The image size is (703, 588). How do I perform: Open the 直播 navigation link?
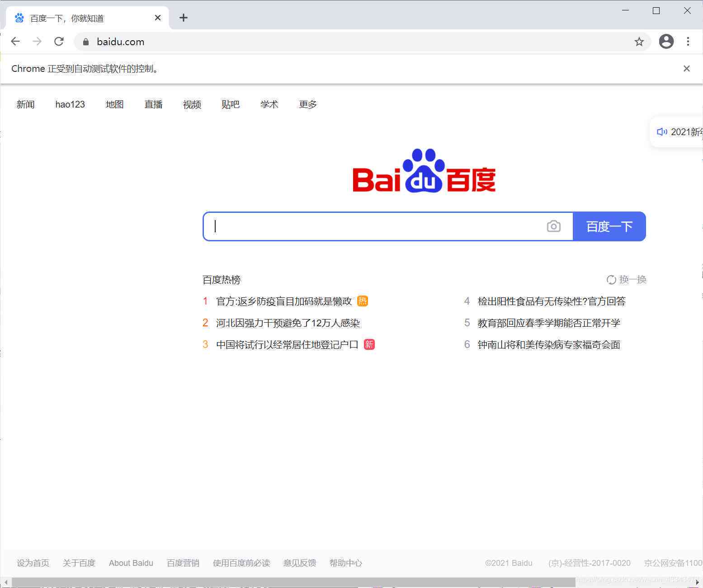pyautogui.click(x=153, y=104)
